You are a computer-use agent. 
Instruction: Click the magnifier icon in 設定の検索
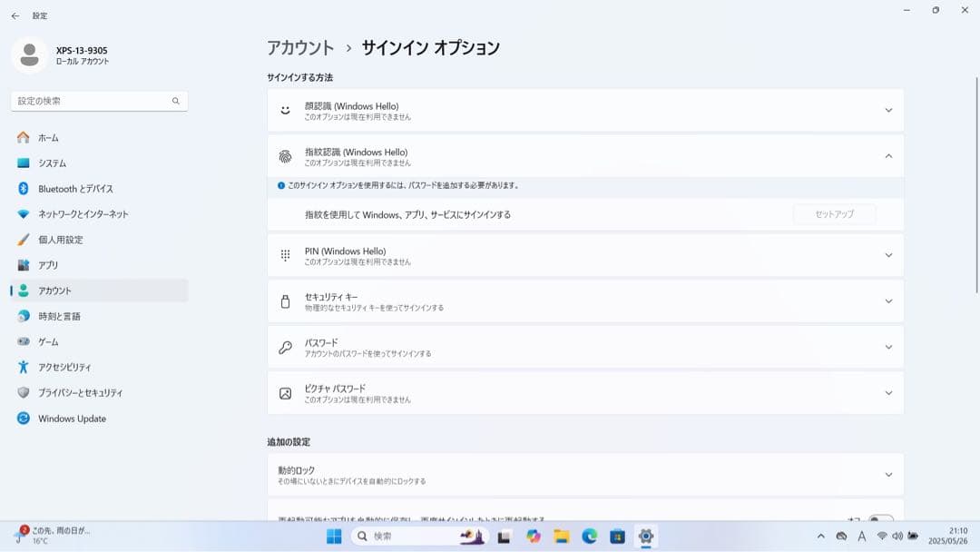(175, 101)
